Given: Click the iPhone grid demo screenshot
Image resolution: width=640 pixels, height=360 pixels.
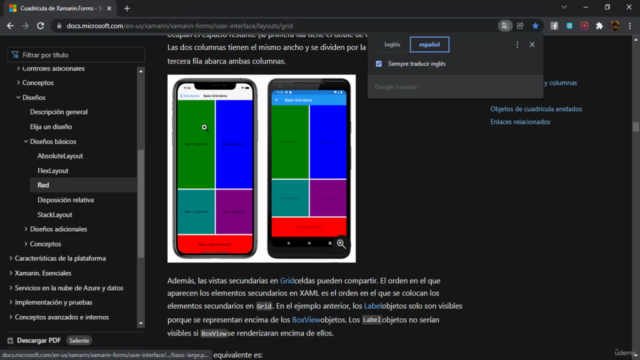Looking at the screenshot, I should click(x=215, y=168).
